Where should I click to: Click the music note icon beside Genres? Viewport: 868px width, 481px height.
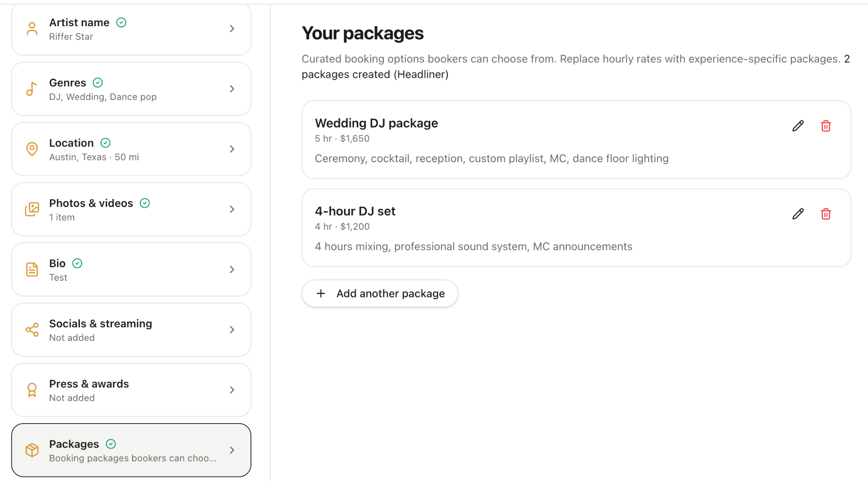tap(32, 89)
